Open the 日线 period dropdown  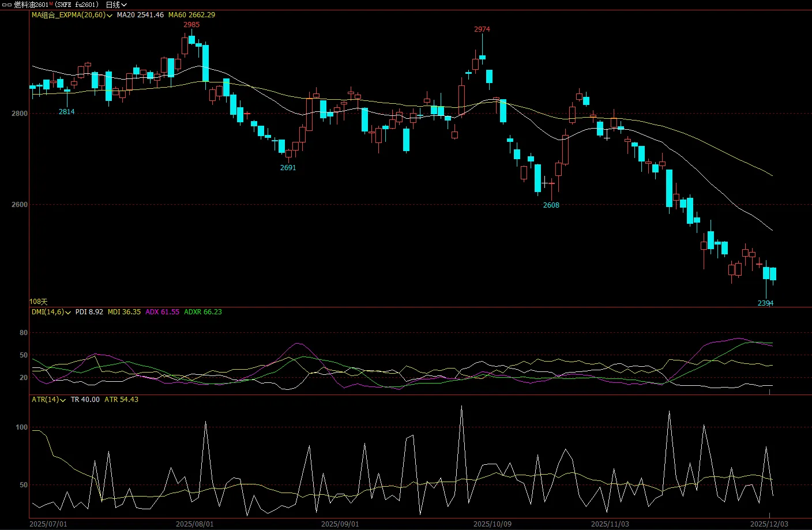coord(116,5)
